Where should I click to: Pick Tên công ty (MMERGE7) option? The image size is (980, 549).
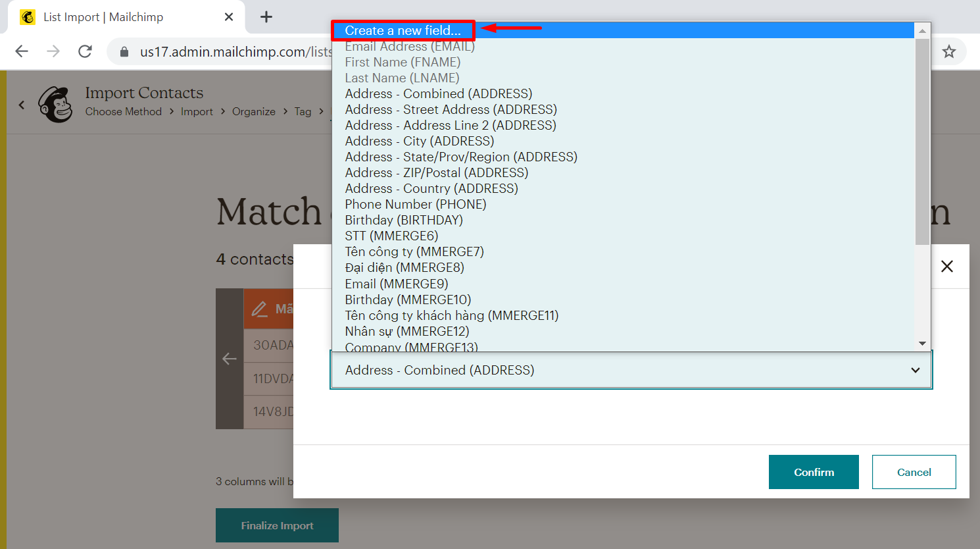point(414,251)
